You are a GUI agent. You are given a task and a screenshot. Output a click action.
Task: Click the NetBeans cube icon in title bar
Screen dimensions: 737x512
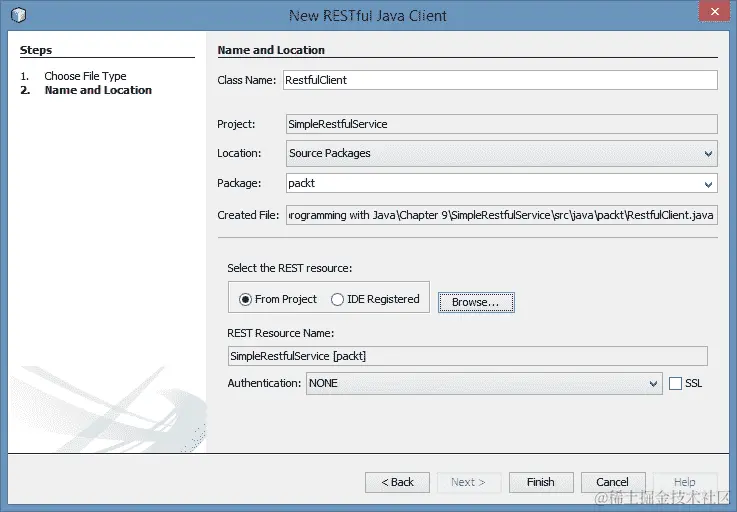pos(18,15)
